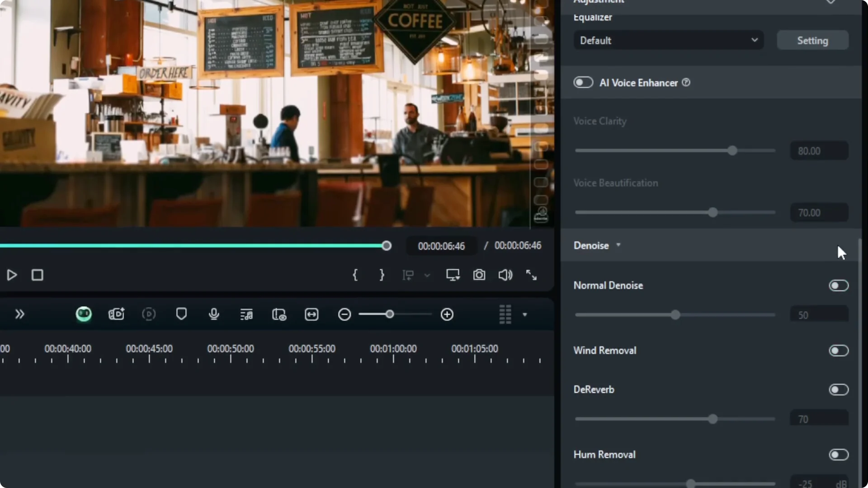Enable the Wind Removal switch

tap(839, 351)
